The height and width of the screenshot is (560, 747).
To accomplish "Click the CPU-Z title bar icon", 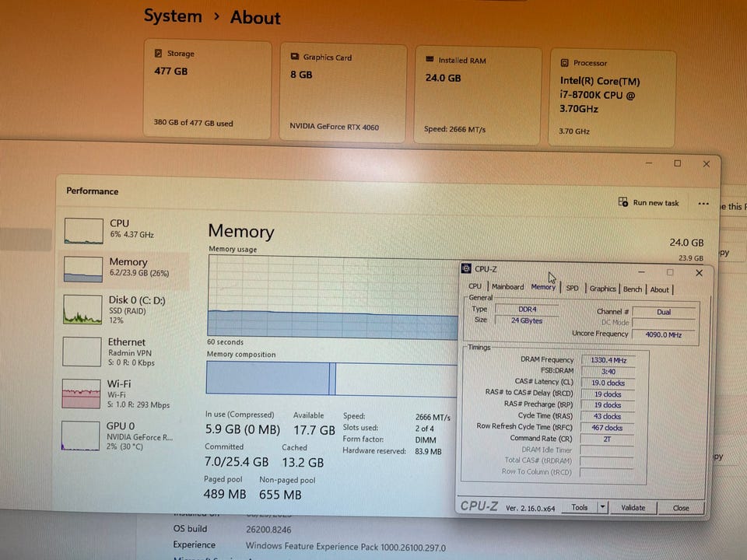I will pyautogui.click(x=466, y=268).
